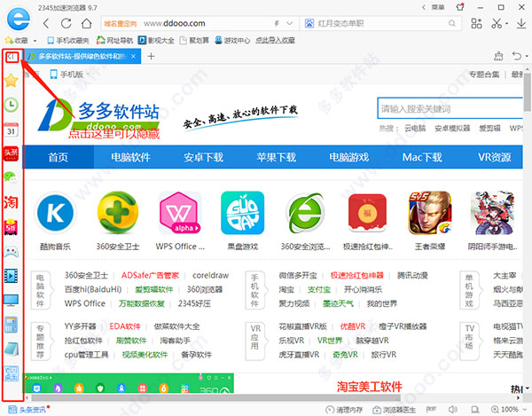Select the 多多软件站 browser tab
Screen dimensions: 532x416
82,57
